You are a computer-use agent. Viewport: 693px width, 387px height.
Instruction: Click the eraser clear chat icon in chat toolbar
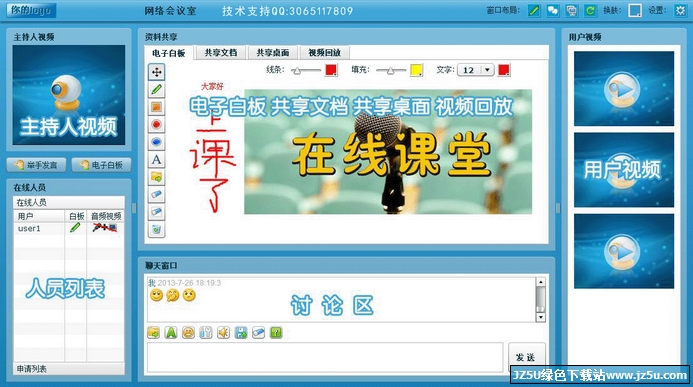pos(258,332)
